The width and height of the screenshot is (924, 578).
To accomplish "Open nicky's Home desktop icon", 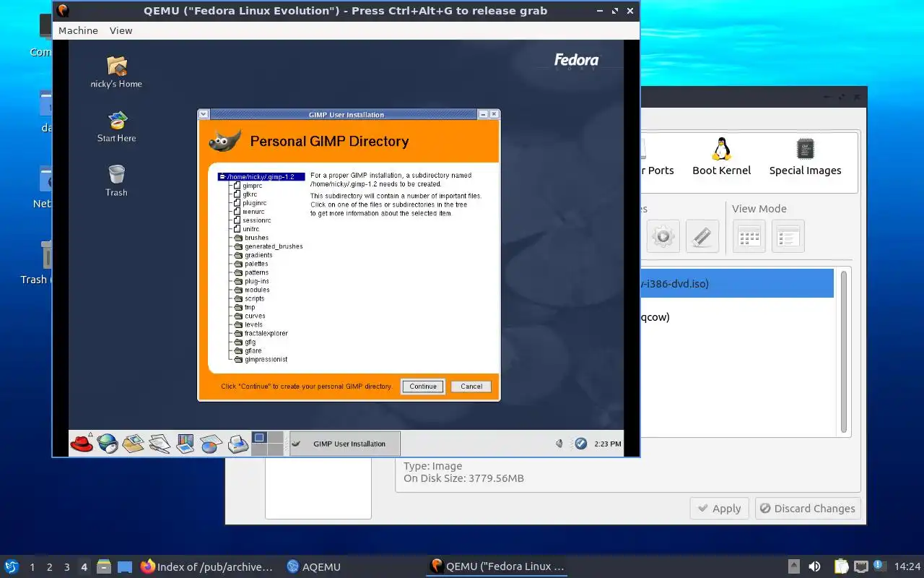I will tap(116, 72).
